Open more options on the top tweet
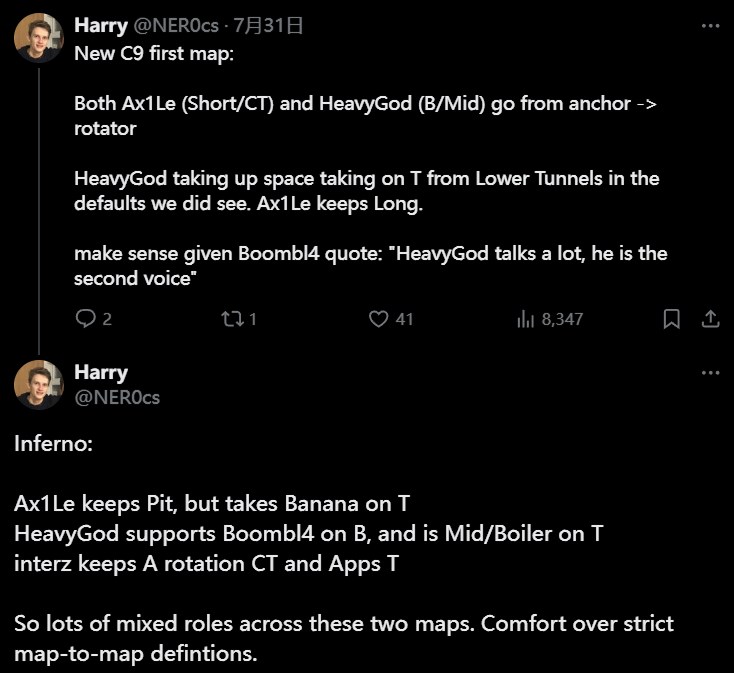734x673 pixels. (710, 26)
